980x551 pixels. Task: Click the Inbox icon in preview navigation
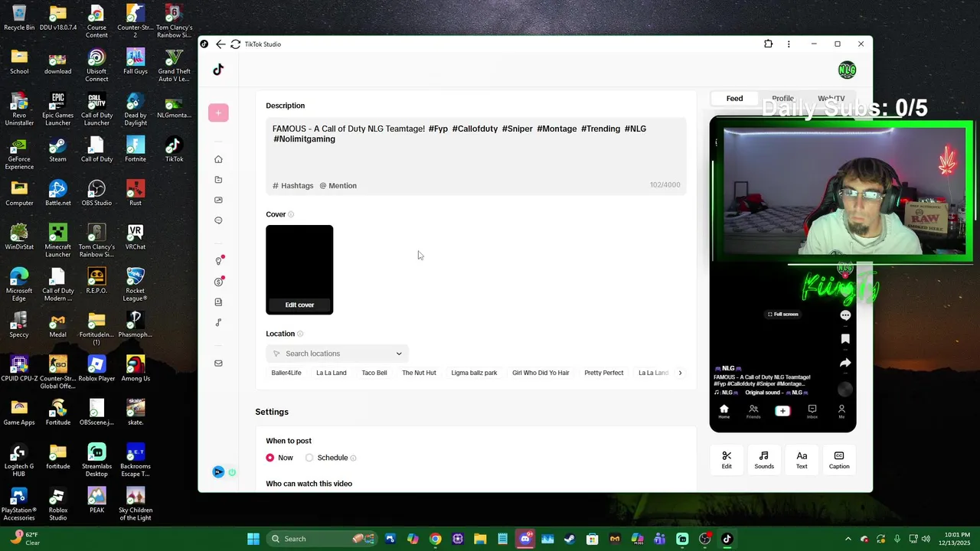pyautogui.click(x=812, y=412)
